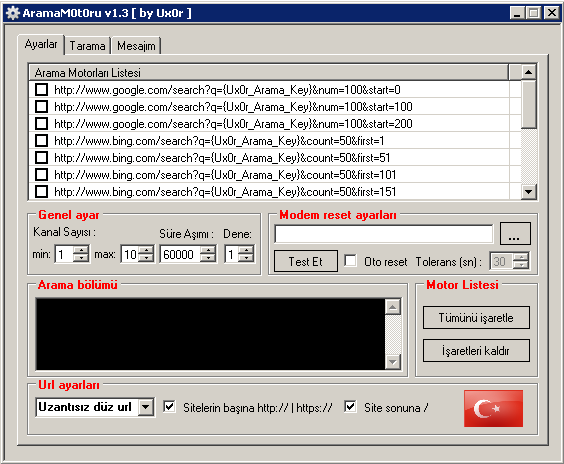Screen dimensions: 564x464
Task: Open the Mesajım tab
Action: (x=136, y=46)
